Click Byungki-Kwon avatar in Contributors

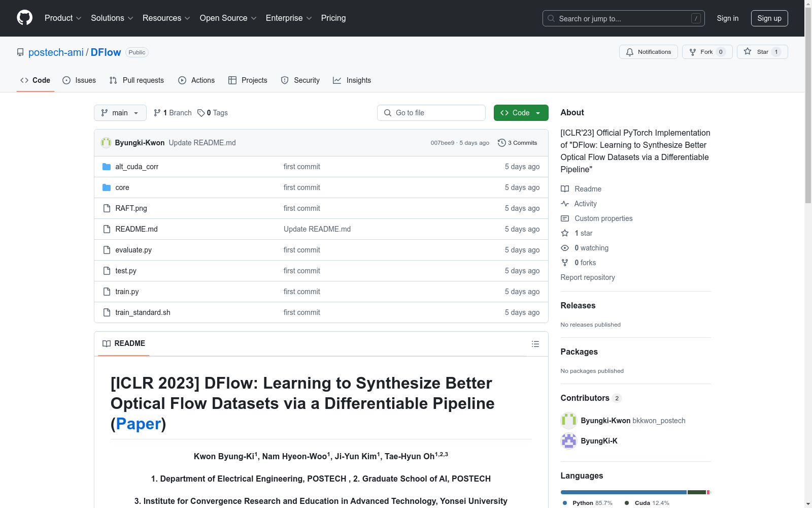[569, 421]
